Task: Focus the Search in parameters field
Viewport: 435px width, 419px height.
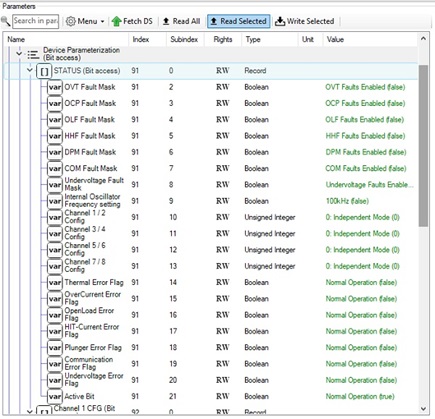Action: (36, 21)
